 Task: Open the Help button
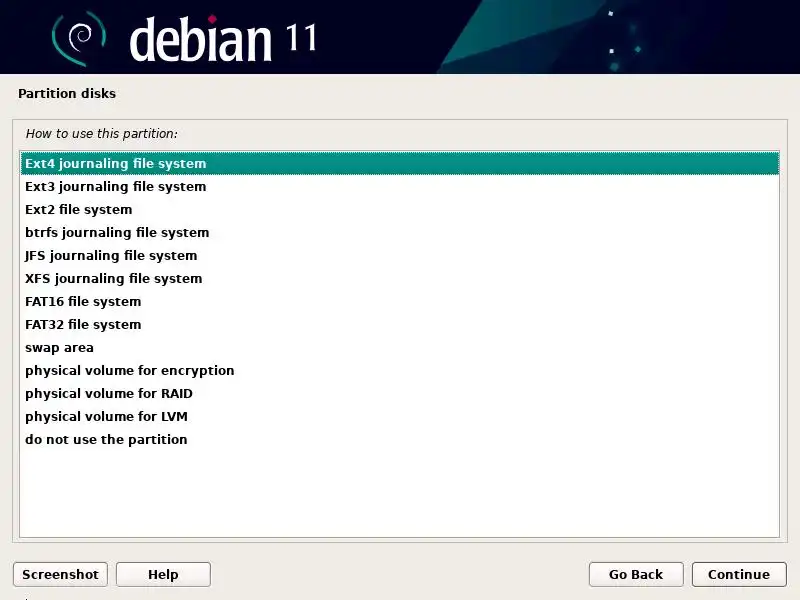coord(163,574)
